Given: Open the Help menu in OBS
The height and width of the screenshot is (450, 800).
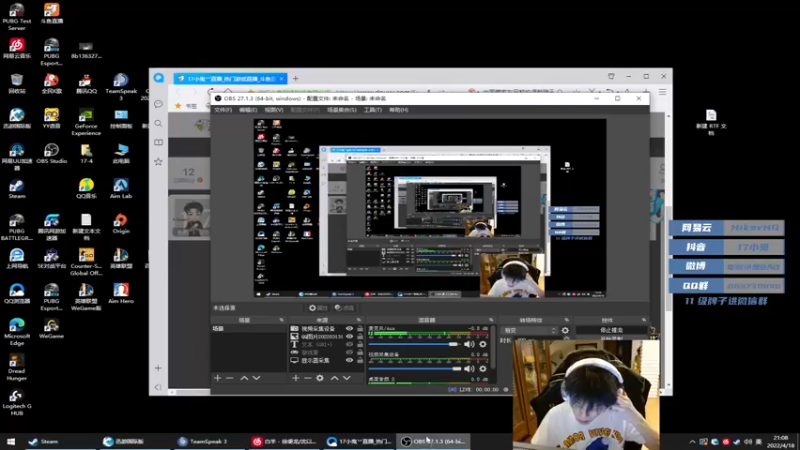Looking at the screenshot, I should click(398, 110).
